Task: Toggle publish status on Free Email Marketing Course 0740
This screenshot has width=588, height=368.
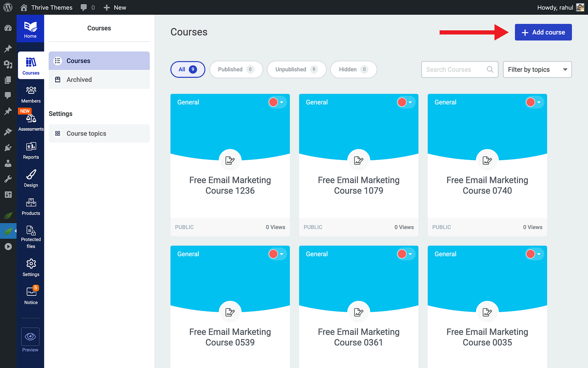Action: (x=530, y=102)
